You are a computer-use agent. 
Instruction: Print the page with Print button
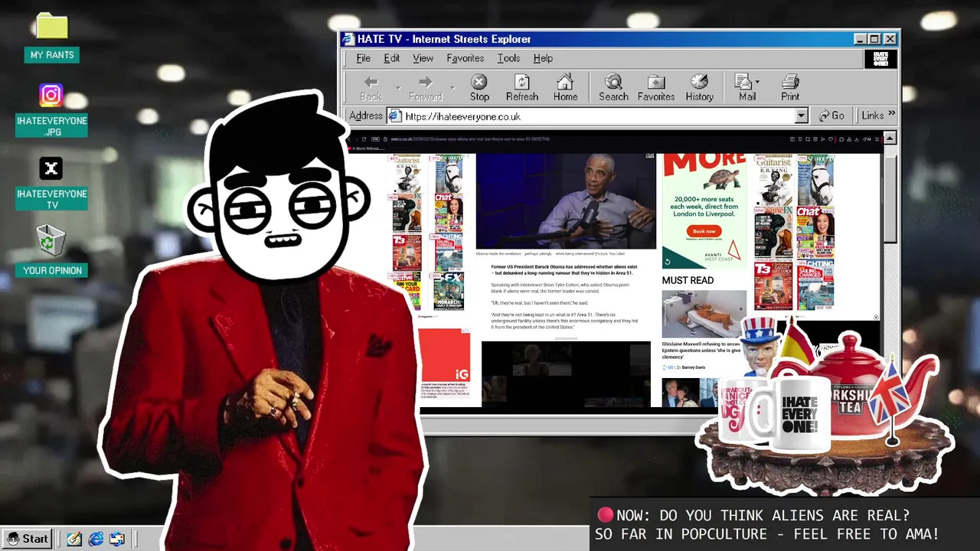790,88
